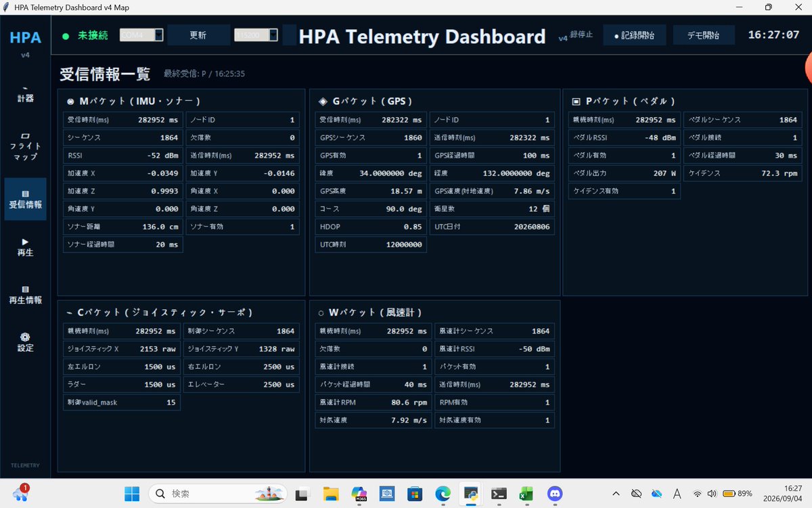812x508 pixels.
Task: Select the ソナー距離 136.0 cm row
Action: [x=123, y=227]
